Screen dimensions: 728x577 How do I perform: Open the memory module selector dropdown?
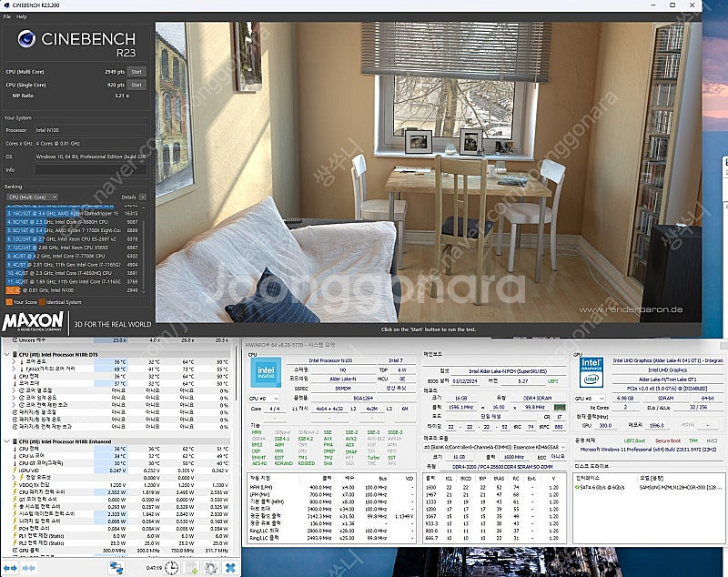(495, 447)
